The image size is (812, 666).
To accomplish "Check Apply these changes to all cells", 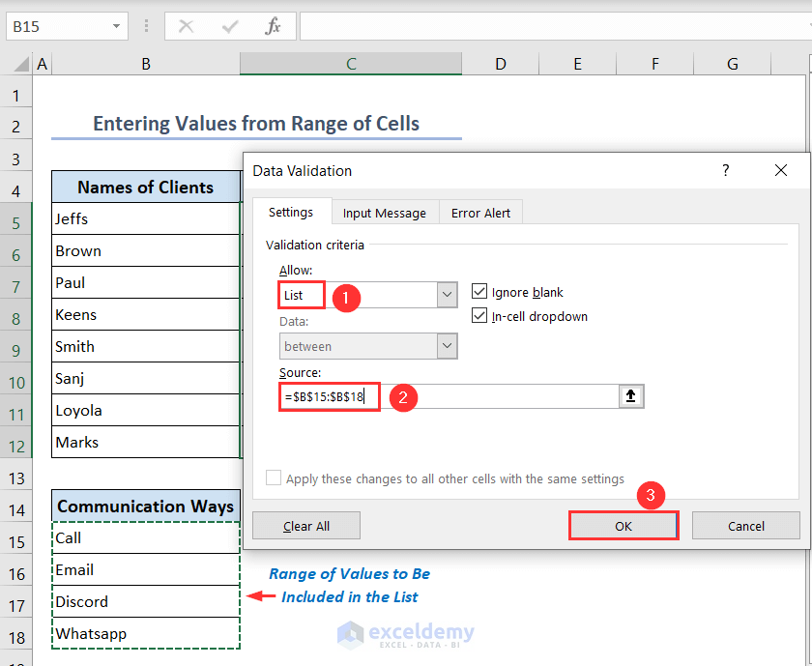I will 274,478.
